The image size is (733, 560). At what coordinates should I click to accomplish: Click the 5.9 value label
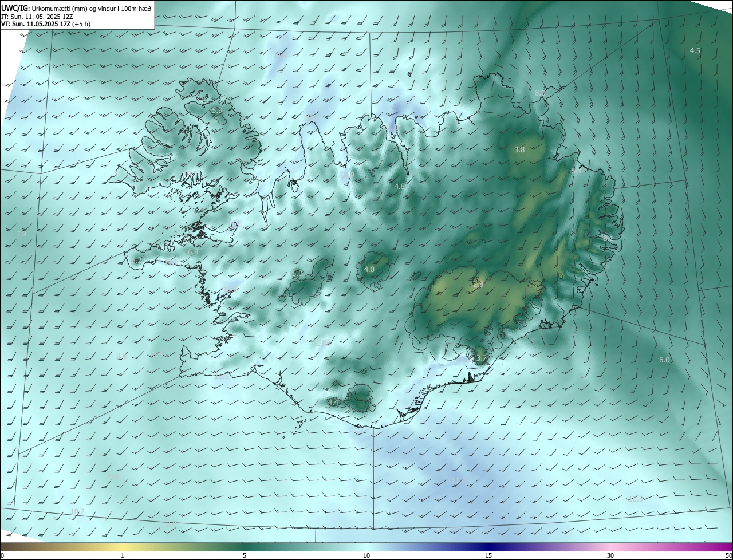(216, 110)
